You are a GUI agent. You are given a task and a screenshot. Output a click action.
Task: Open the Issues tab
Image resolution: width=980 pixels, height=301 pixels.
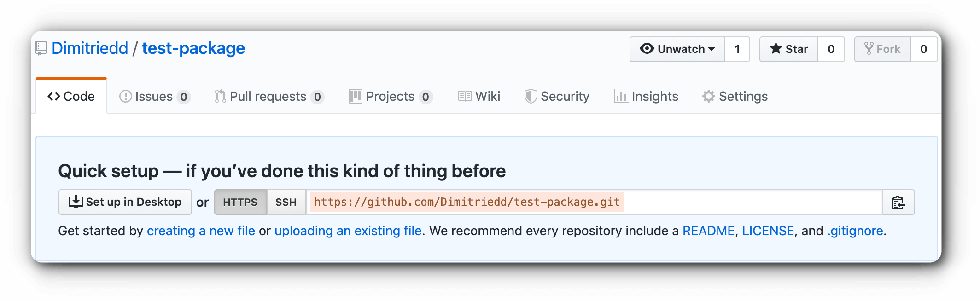155,96
